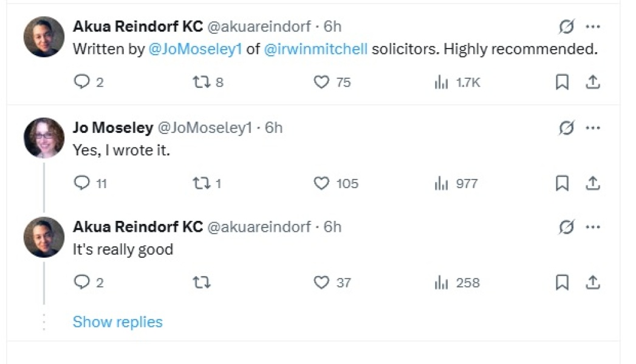Open Jo Moseley's profile picture
Image resolution: width=636 pixels, height=364 pixels.
[x=44, y=138]
